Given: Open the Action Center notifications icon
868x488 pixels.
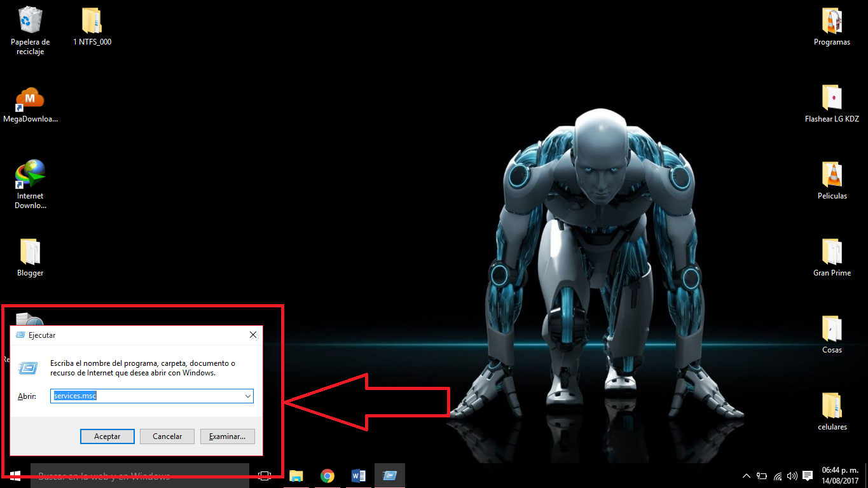Looking at the screenshot, I should [808, 476].
